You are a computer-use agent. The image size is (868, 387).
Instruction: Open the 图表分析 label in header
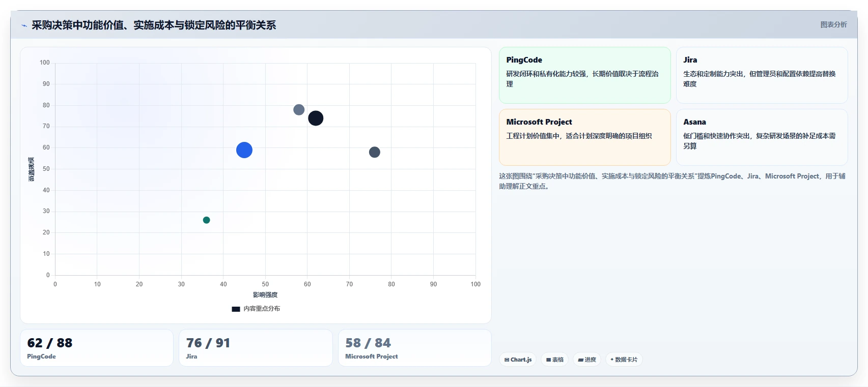(833, 24)
